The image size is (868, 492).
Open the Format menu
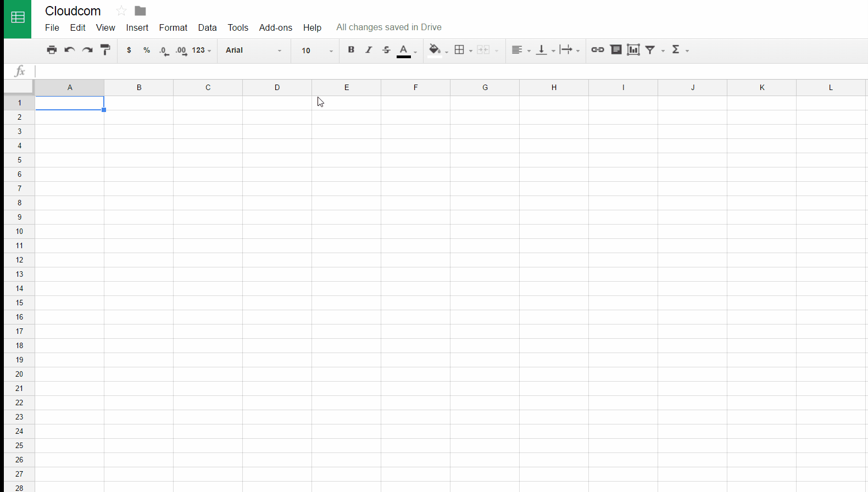pos(173,27)
